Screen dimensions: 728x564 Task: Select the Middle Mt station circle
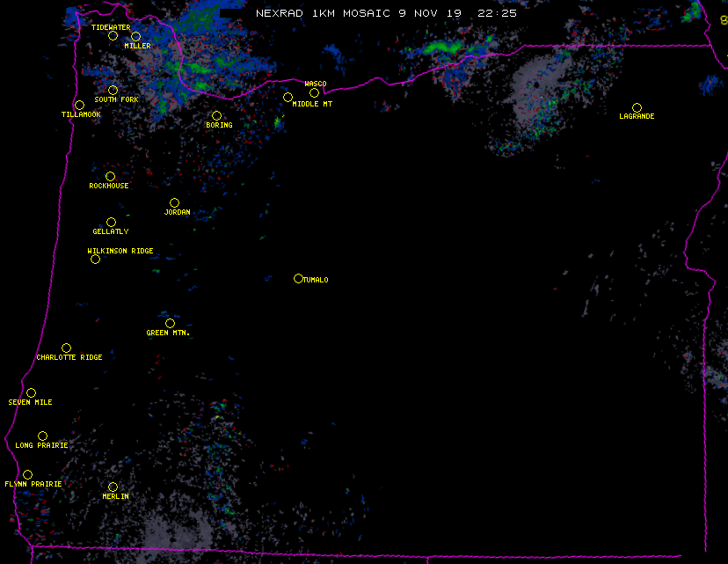pyautogui.click(x=288, y=97)
